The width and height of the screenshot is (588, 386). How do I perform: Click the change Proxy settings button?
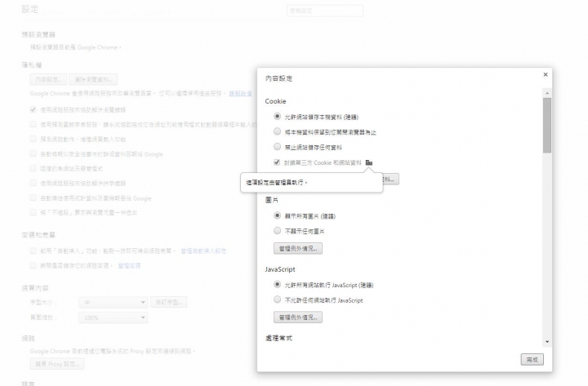pos(57,364)
